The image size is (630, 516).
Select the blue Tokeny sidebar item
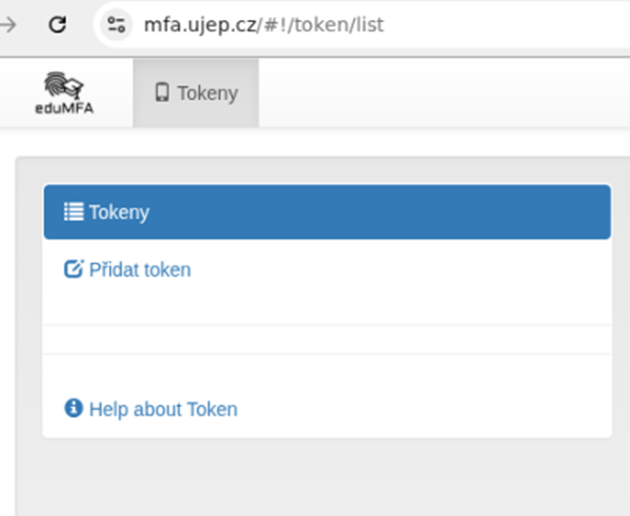(x=327, y=212)
